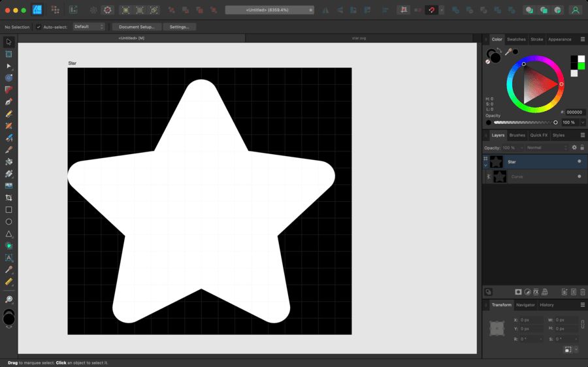This screenshot has height=367, width=588.
Task: Click the Curve layer thumbnail
Action: tap(500, 176)
